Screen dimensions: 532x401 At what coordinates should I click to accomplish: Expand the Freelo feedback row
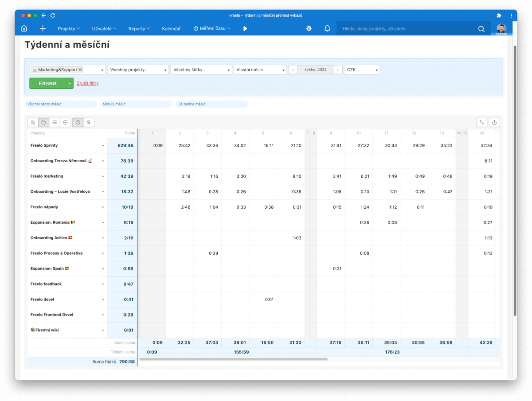point(103,284)
